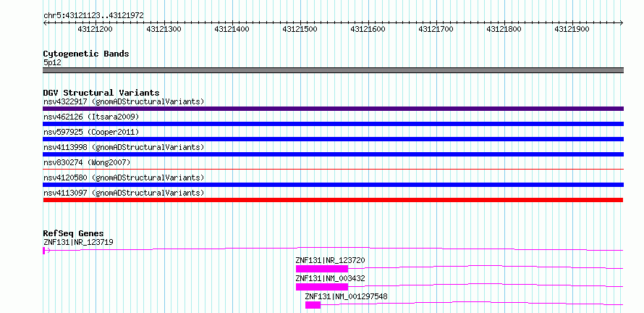644x313 pixels.
Task: Click the small NR_123719 exon block with arrow
Action: (46, 251)
